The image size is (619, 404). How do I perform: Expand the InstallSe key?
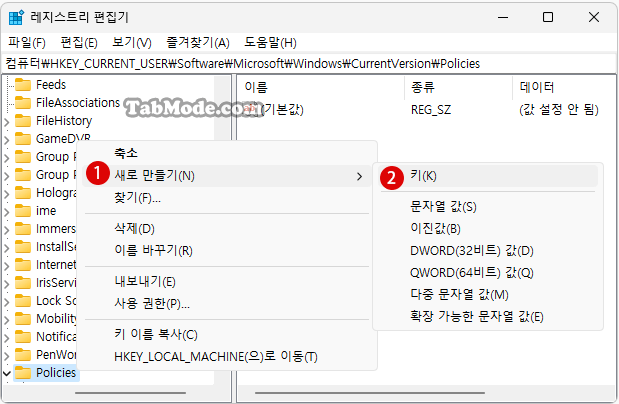click(7, 248)
